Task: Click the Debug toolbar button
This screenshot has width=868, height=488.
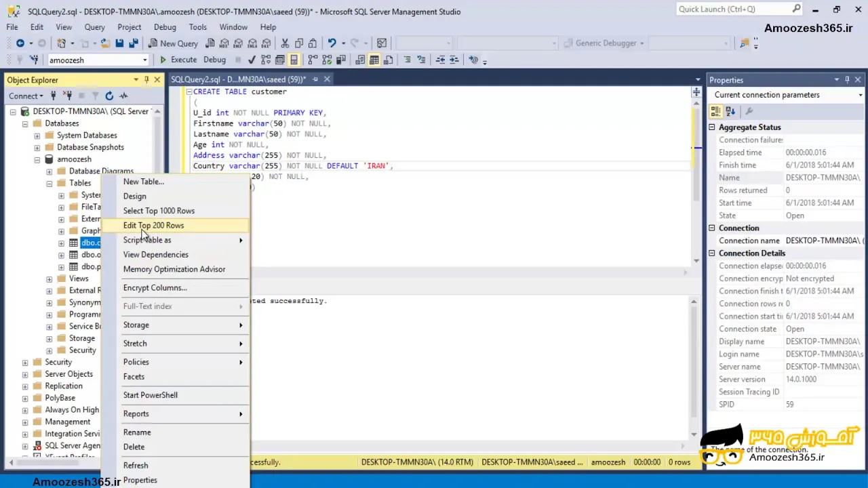Action: [214, 60]
